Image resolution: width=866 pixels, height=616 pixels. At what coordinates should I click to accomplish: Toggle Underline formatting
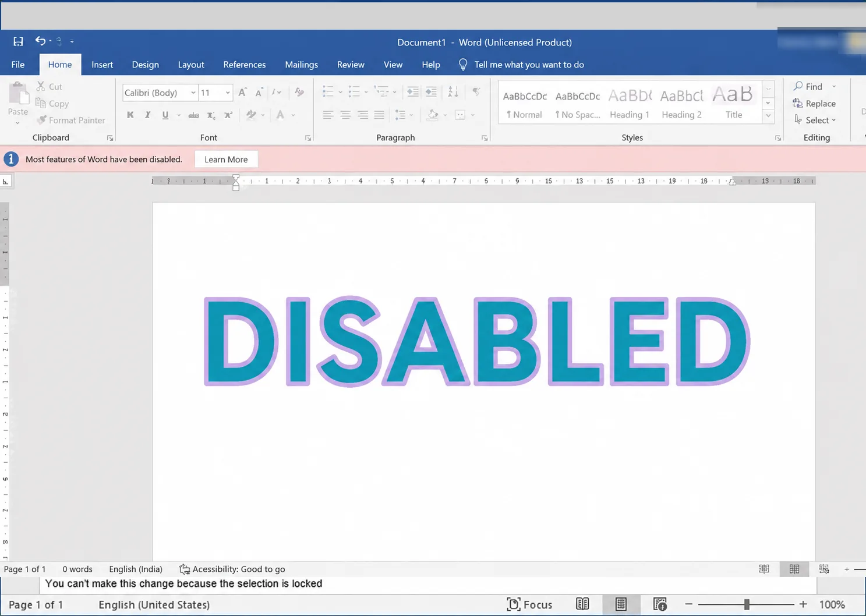(165, 115)
